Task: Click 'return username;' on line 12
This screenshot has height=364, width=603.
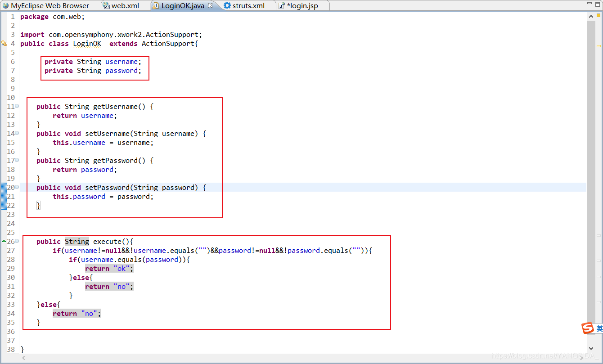Action: click(x=85, y=116)
